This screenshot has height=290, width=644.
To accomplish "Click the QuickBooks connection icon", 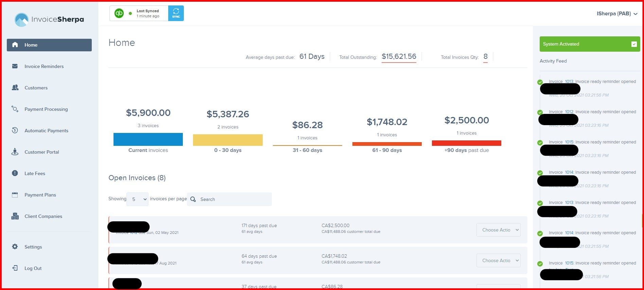I will pos(119,13).
